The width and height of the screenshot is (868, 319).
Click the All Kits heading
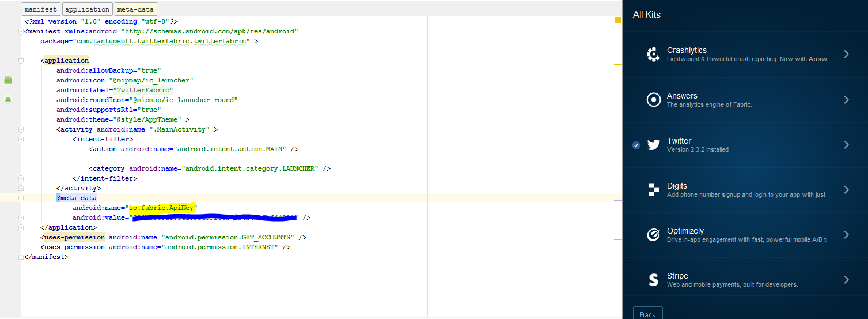click(x=646, y=15)
